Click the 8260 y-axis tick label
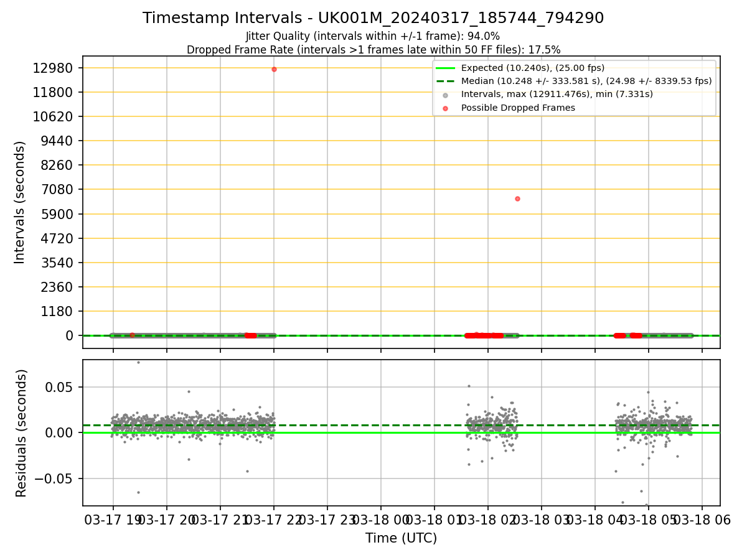This screenshot has width=747, height=560. pyautogui.click(x=57, y=165)
